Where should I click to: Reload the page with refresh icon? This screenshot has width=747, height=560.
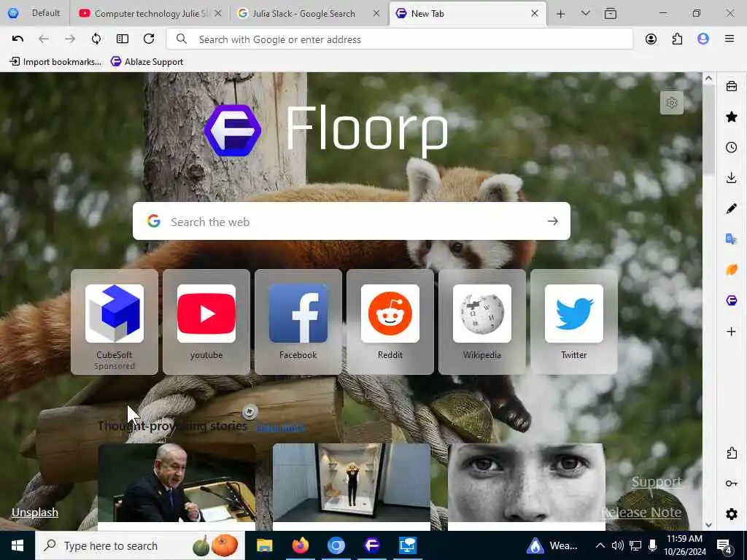pyautogui.click(x=149, y=39)
